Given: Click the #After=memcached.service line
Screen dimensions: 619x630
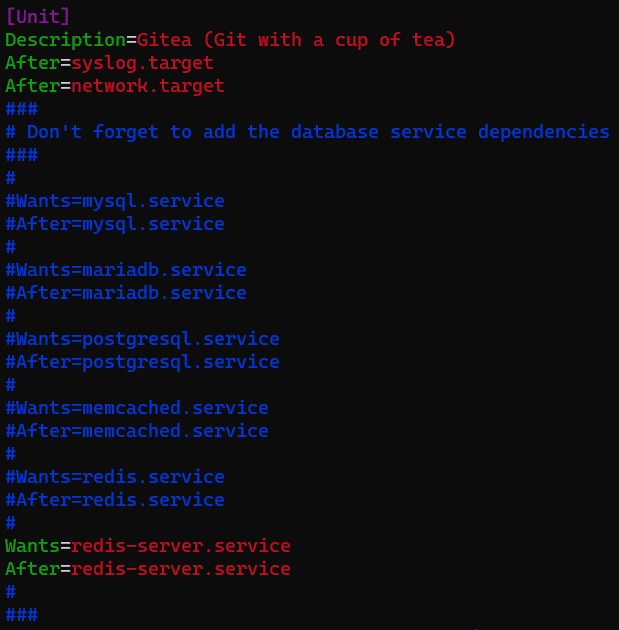Looking at the screenshot, I should click(137, 431).
